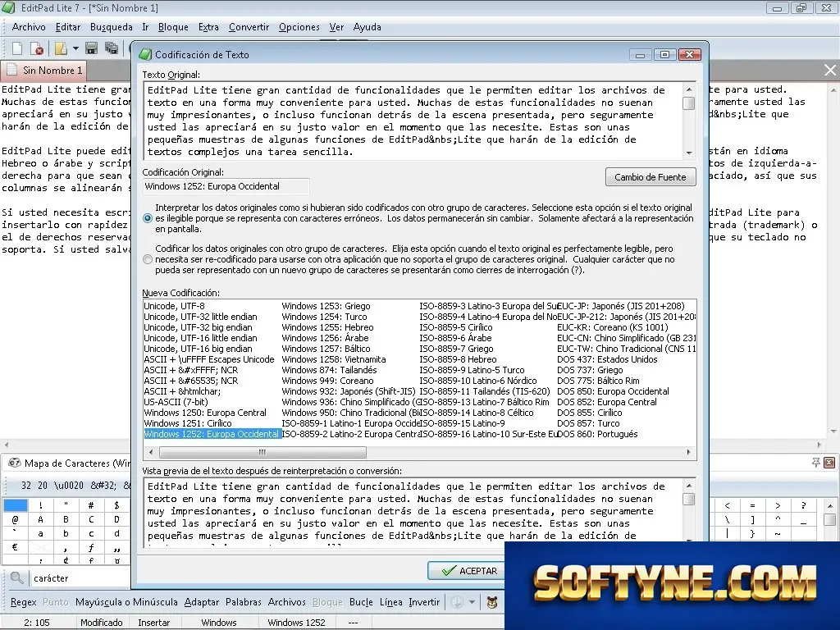Choose Unicode, UTF-8 in encoding list
Image resolution: width=840 pixels, height=630 pixels.
tap(174, 306)
